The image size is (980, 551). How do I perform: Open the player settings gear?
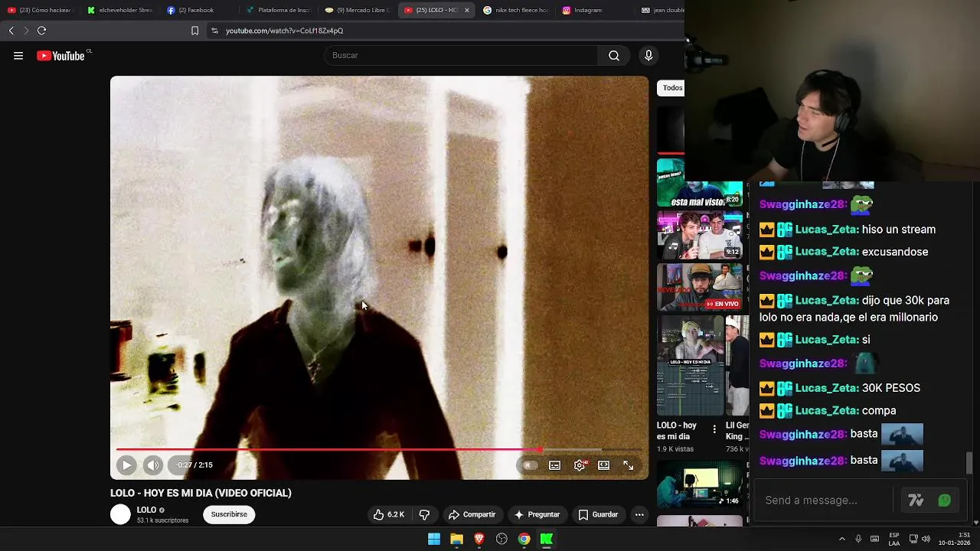pos(580,465)
